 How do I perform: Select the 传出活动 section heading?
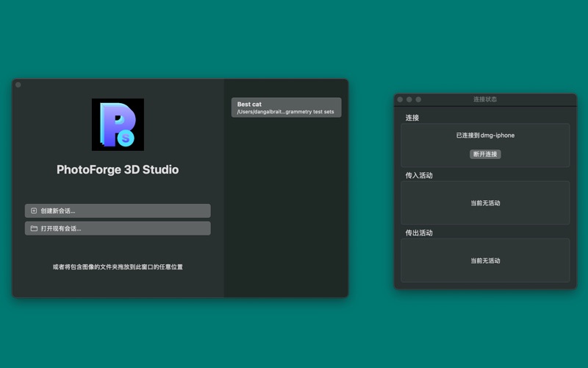(x=419, y=233)
